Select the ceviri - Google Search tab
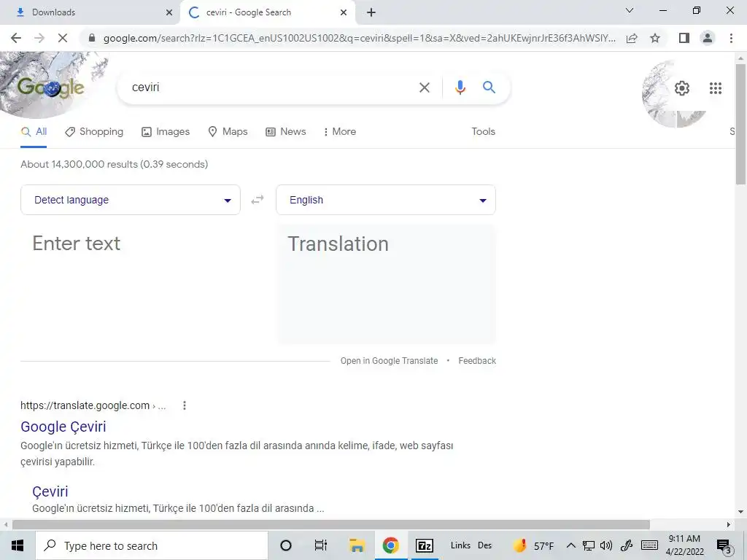Image resolution: width=747 pixels, height=560 pixels. coord(267,12)
